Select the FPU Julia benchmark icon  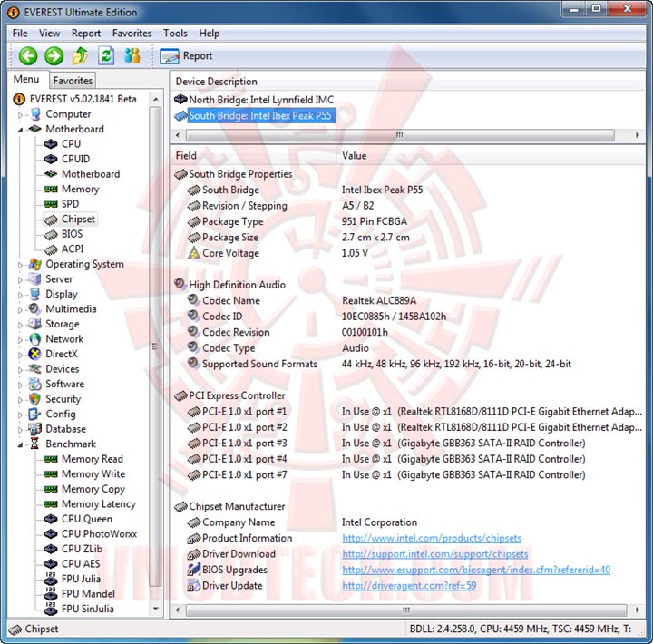51,580
